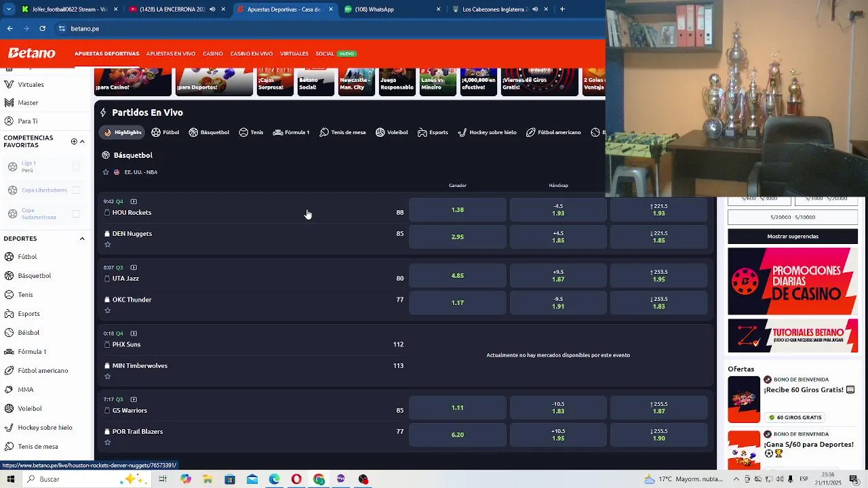Go to the Casino menu
This screenshot has width=868, height=488.
tap(213, 54)
